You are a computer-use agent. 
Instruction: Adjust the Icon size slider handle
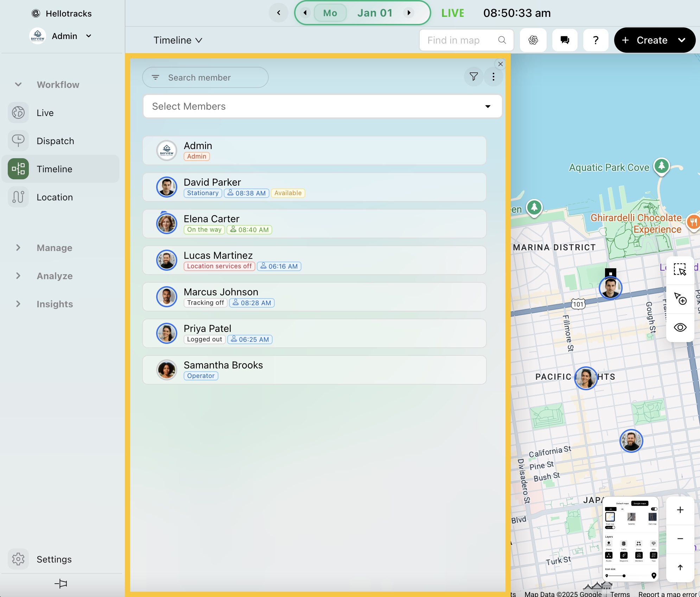[624, 576]
